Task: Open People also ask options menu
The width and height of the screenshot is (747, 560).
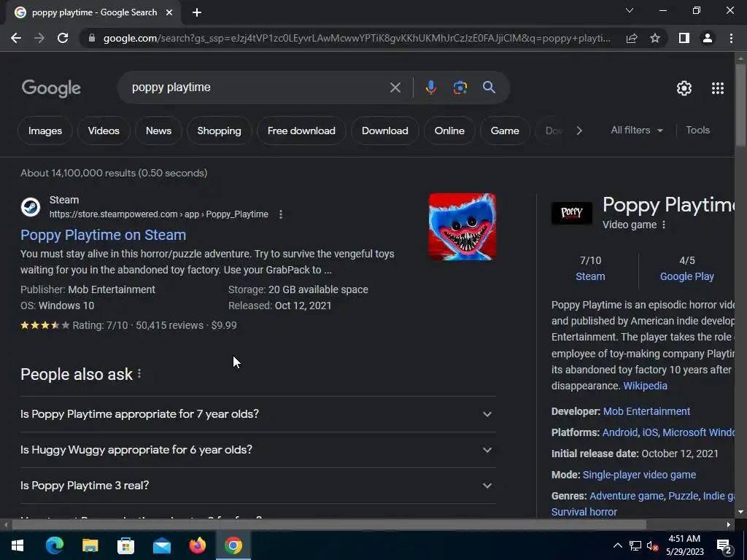Action: [139, 374]
